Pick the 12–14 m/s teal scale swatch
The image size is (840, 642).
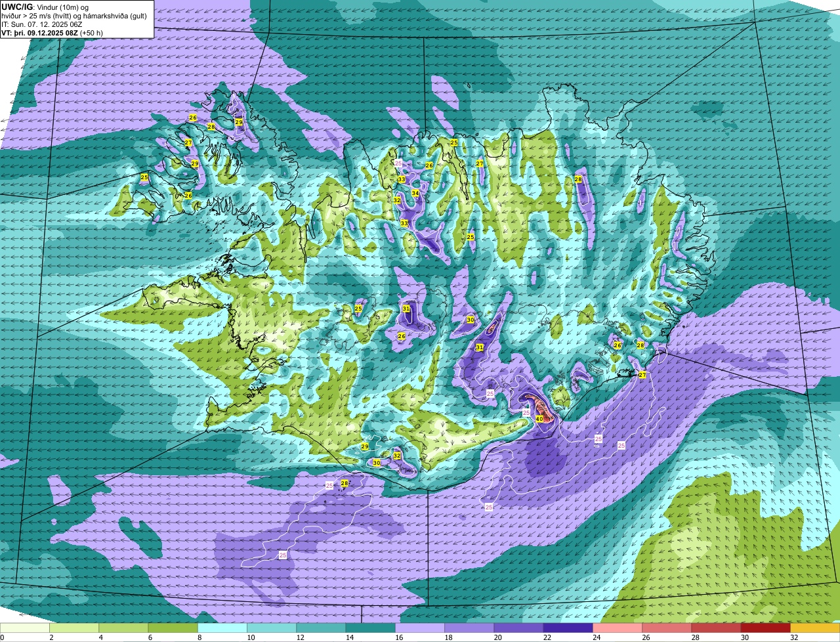pos(321,628)
